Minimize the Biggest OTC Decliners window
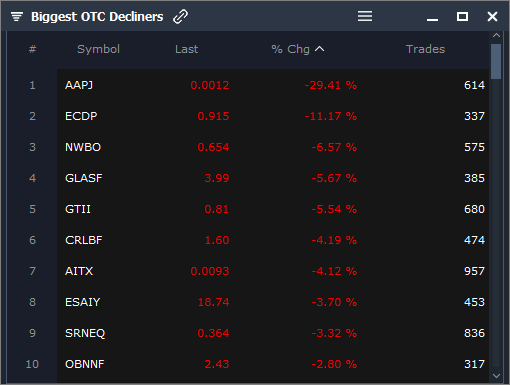Viewport: 510px width, 385px height. (432, 20)
